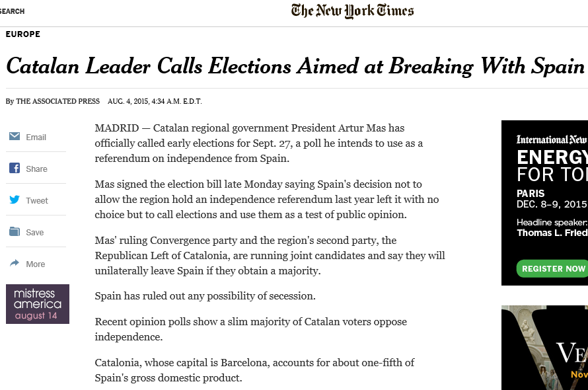
Task: Click the Save folder icon
Action: (15, 231)
